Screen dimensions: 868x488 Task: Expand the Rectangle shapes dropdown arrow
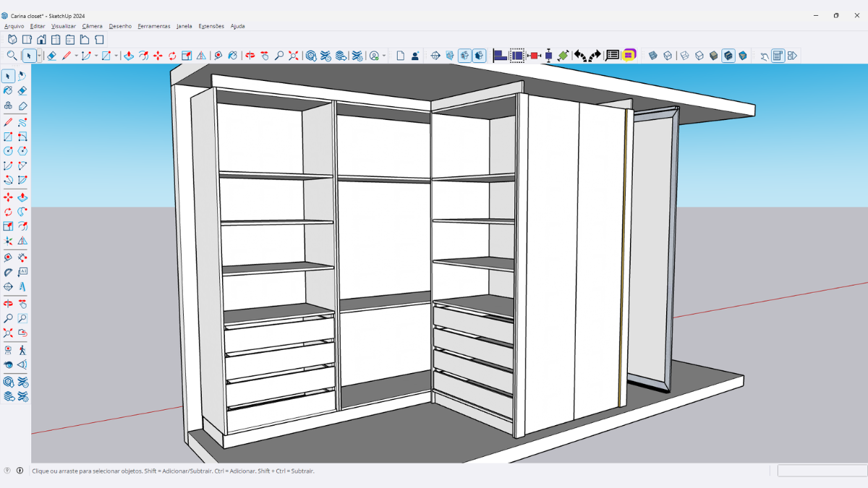pyautogui.click(x=116, y=56)
